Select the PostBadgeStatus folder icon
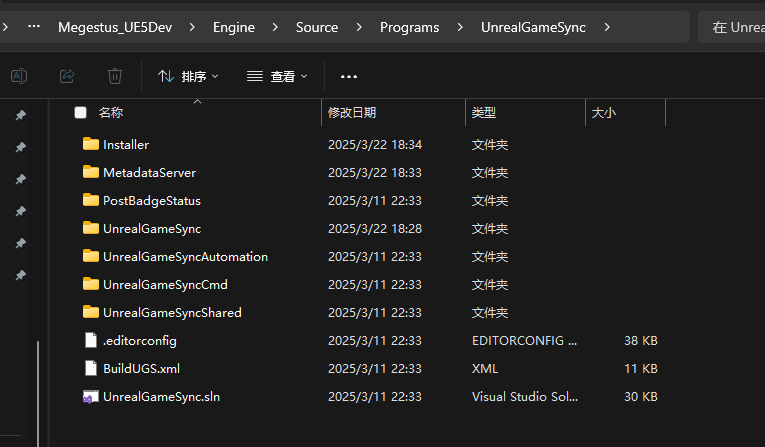 tap(91, 200)
